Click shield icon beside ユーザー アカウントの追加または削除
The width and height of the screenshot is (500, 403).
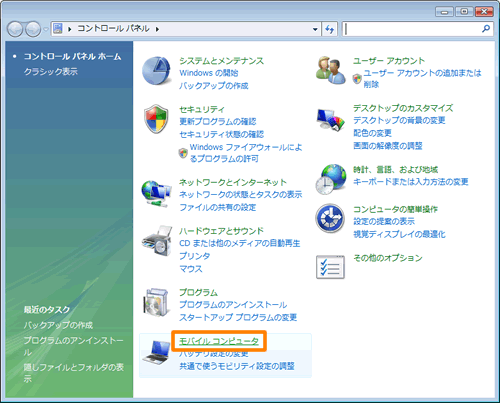(357, 79)
